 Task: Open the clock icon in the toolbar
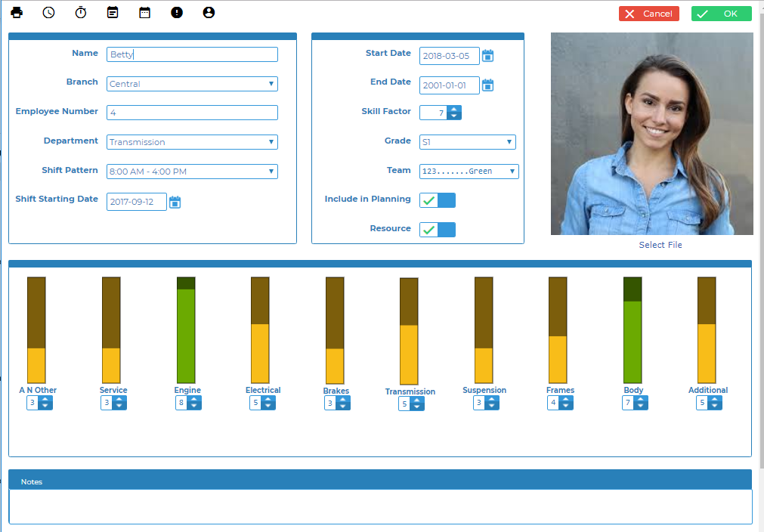(x=48, y=13)
